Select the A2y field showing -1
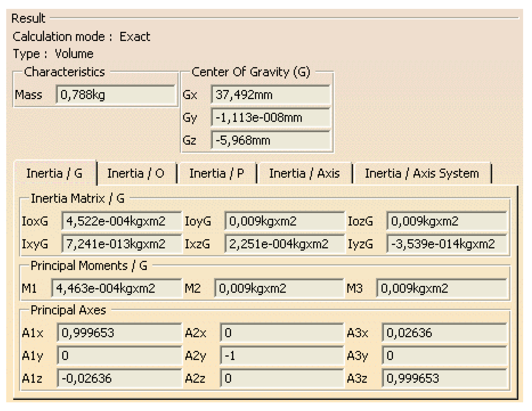Viewport: 532px width, 411px height. [x=282, y=356]
